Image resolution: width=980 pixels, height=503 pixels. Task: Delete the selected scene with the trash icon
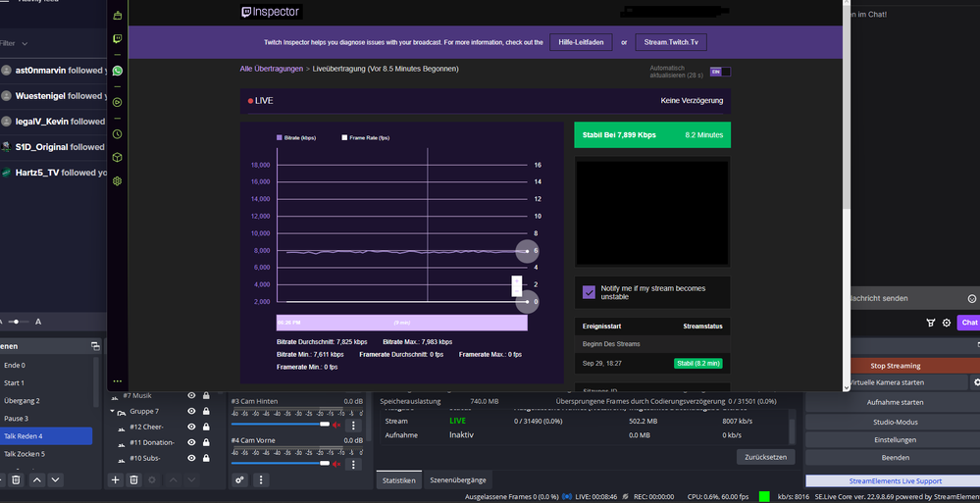pyautogui.click(x=17, y=479)
